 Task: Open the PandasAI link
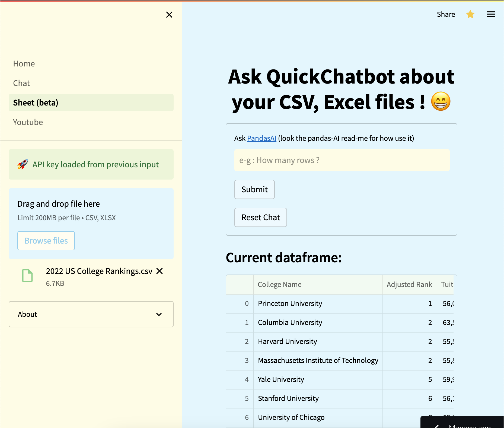[x=261, y=138]
